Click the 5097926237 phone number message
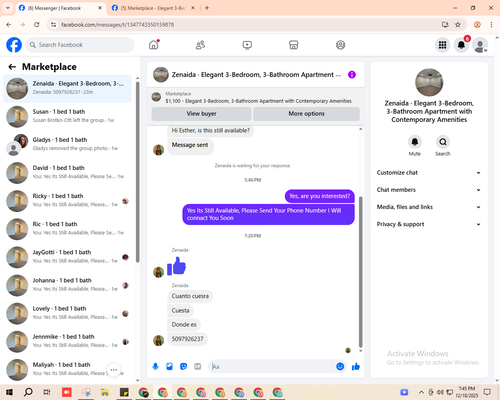Image resolution: width=500 pixels, height=400 pixels. 187,339
